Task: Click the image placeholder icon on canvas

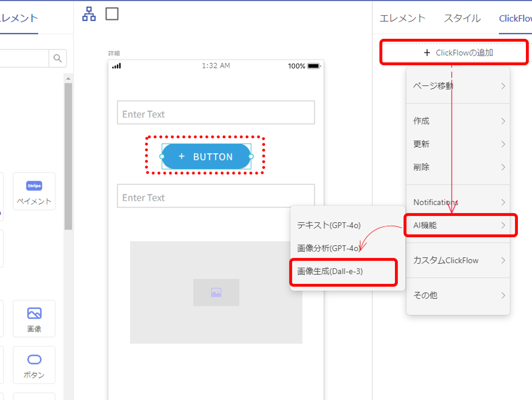Action: coord(216,292)
